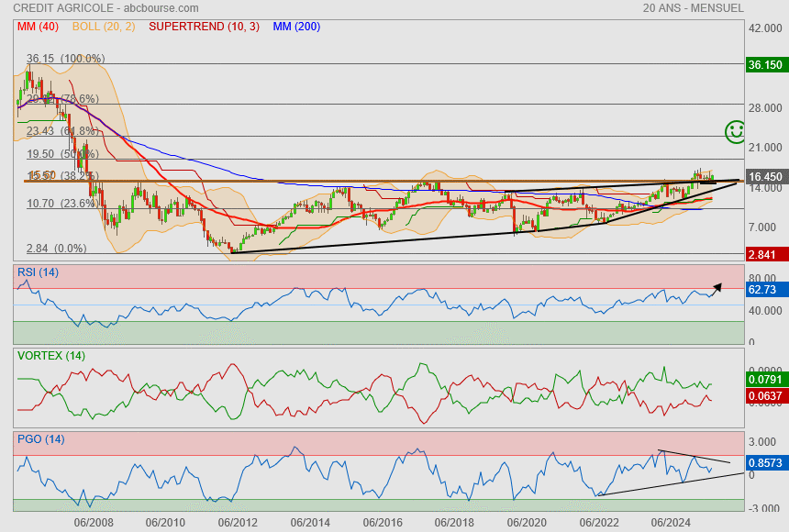Open the VORTEX (14) indicator title

pos(51,355)
